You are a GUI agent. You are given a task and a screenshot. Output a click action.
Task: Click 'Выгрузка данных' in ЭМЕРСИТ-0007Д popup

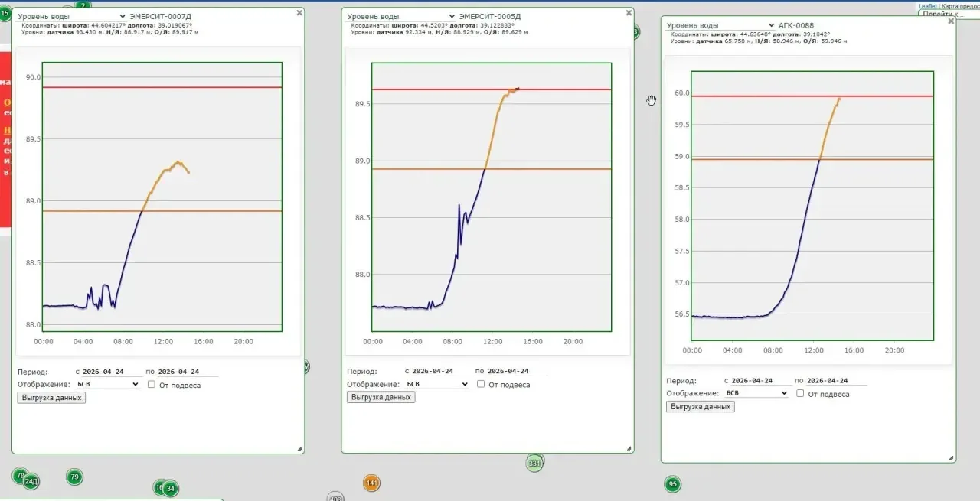tap(51, 398)
